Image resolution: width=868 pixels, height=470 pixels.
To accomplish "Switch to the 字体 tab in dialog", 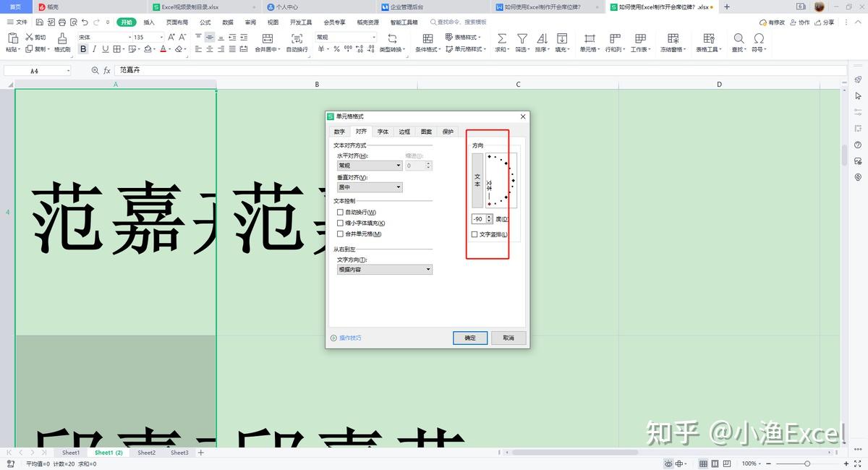I will [383, 132].
